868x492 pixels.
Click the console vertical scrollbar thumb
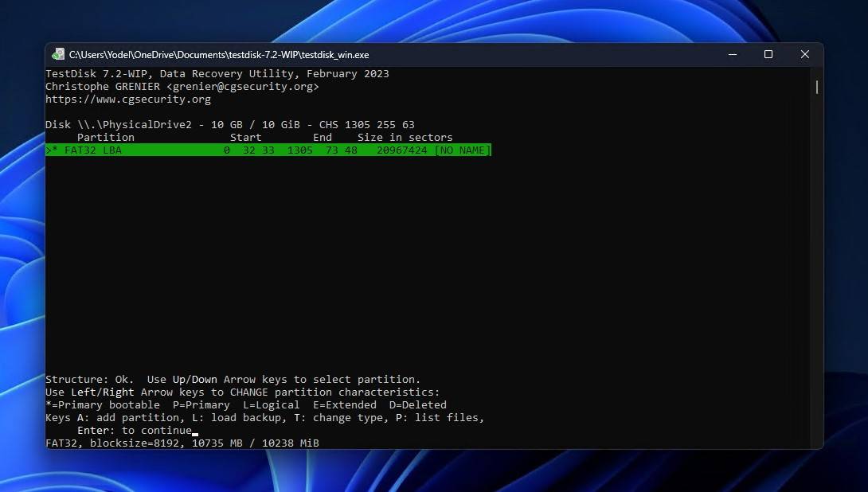tap(816, 87)
